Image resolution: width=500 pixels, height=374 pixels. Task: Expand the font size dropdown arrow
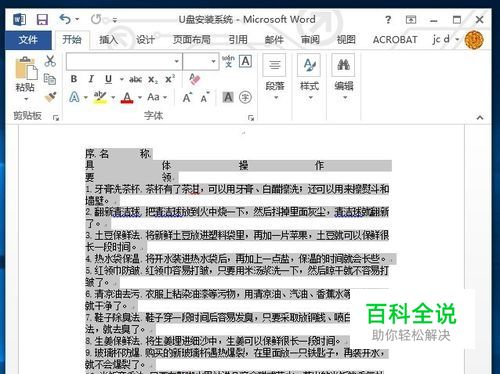point(213,61)
